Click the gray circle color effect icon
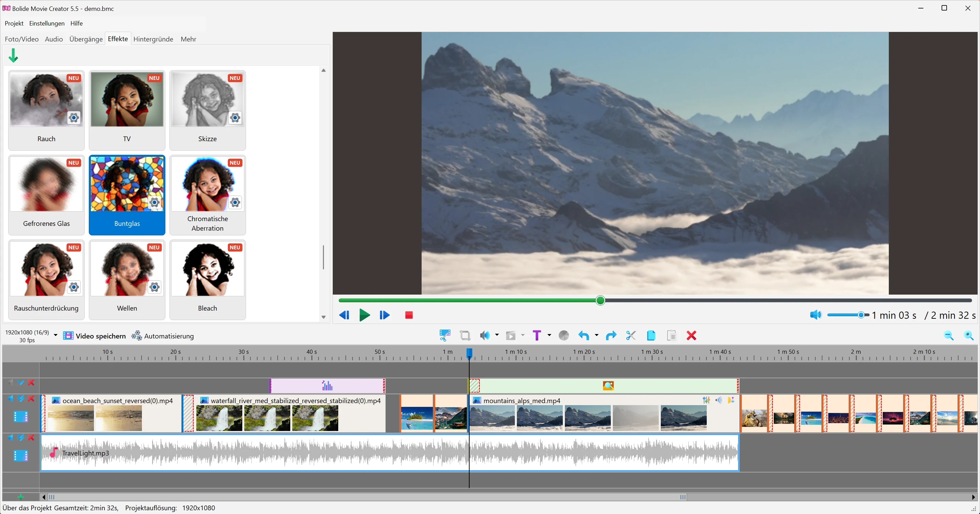The width and height of the screenshot is (980, 514). coord(564,335)
